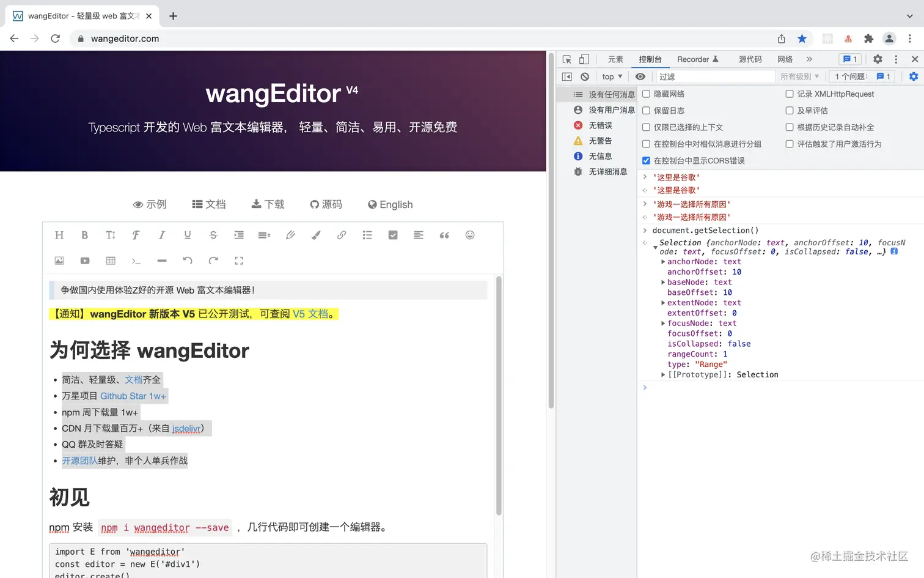The image size is (924, 578).
Task: Enable 仅限已选择的上下文 checkbox
Action: [646, 127]
